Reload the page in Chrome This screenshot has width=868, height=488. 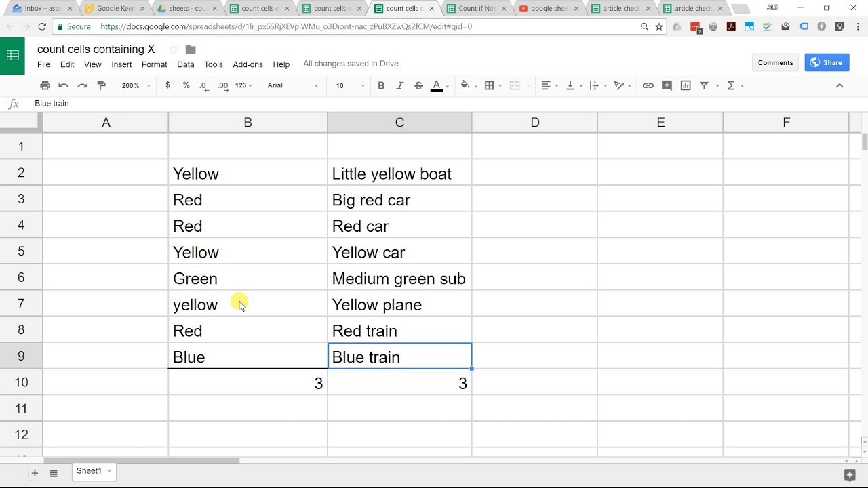(42, 26)
